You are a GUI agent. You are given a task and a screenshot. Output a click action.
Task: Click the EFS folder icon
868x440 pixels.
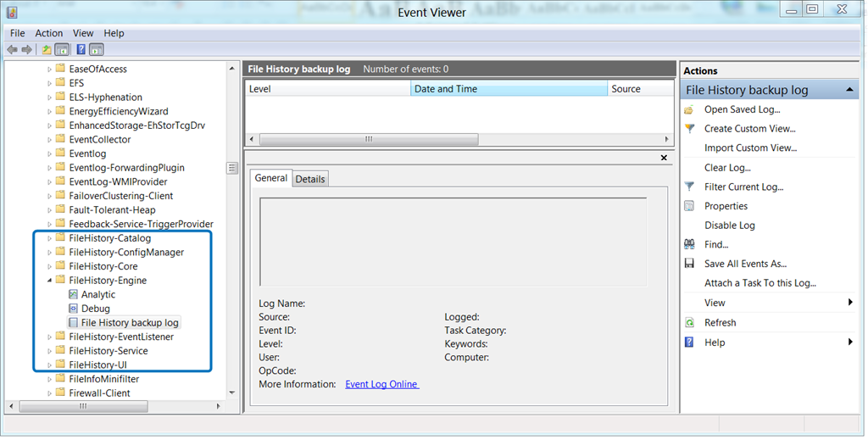pos(60,83)
